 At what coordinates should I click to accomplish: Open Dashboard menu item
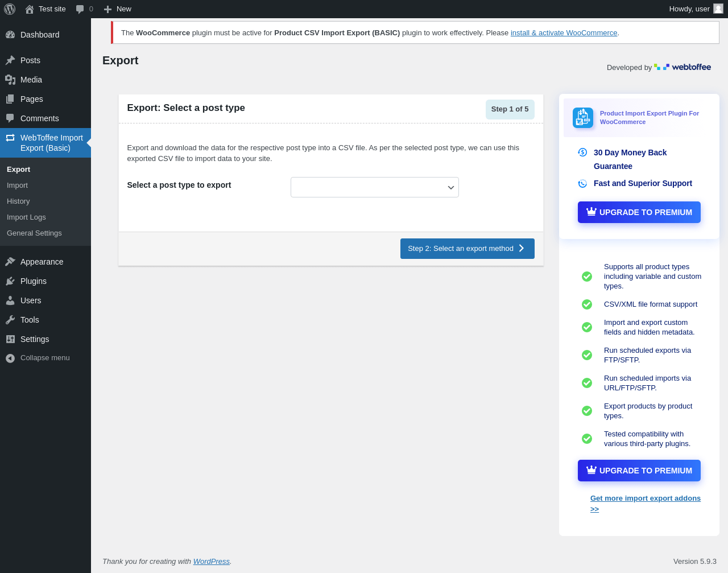tap(45, 35)
